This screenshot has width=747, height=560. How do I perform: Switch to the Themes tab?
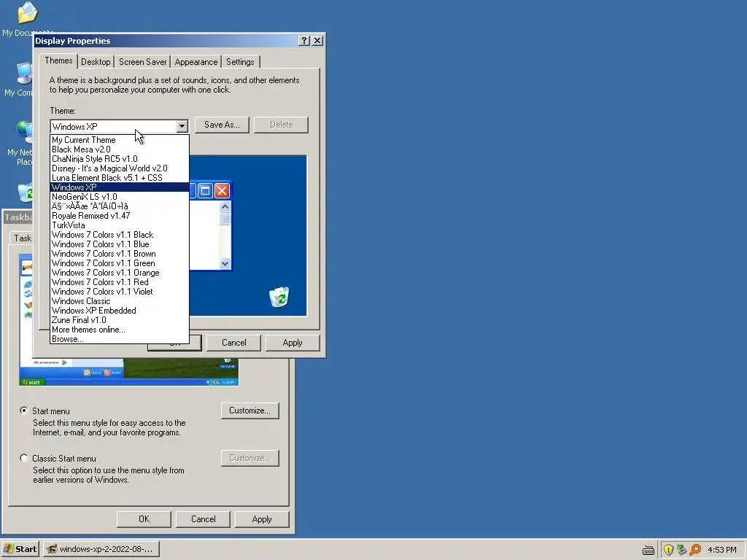point(58,61)
